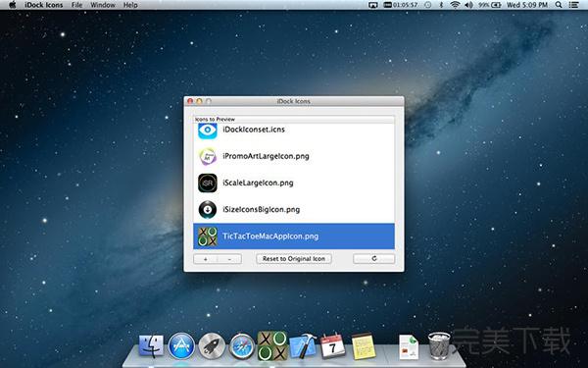Open the Trash in Dock
This screenshot has width=588, height=368.
click(439, 345)
